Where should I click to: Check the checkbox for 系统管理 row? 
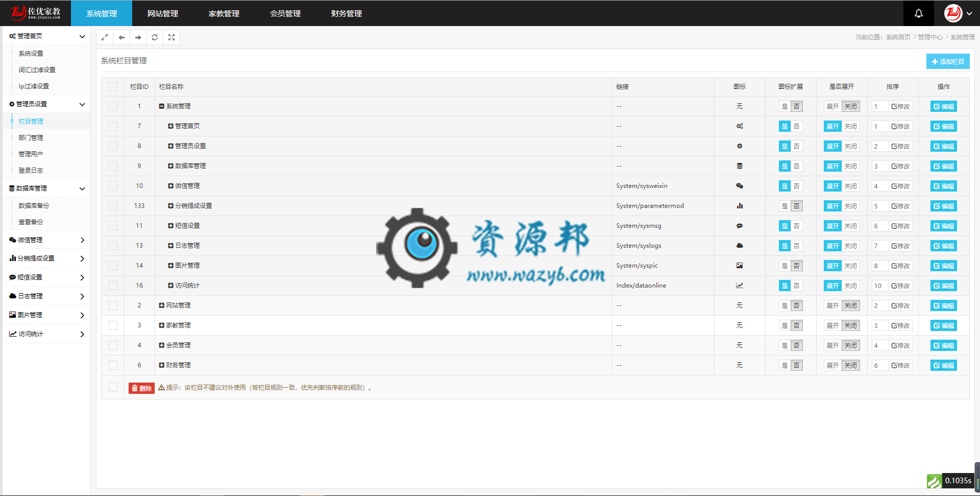pyautogui.click(x=113, y=106)
